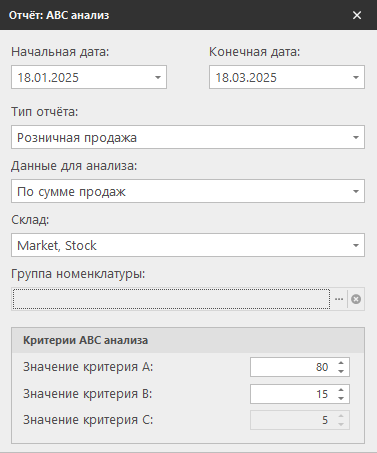Open the end date calendar dropdown

coord(356,77)
